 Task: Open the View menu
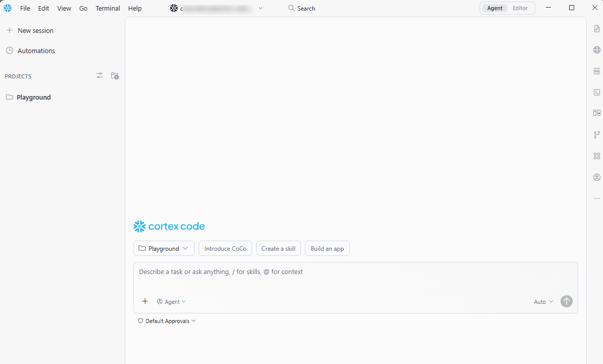(x=64, y=8)
